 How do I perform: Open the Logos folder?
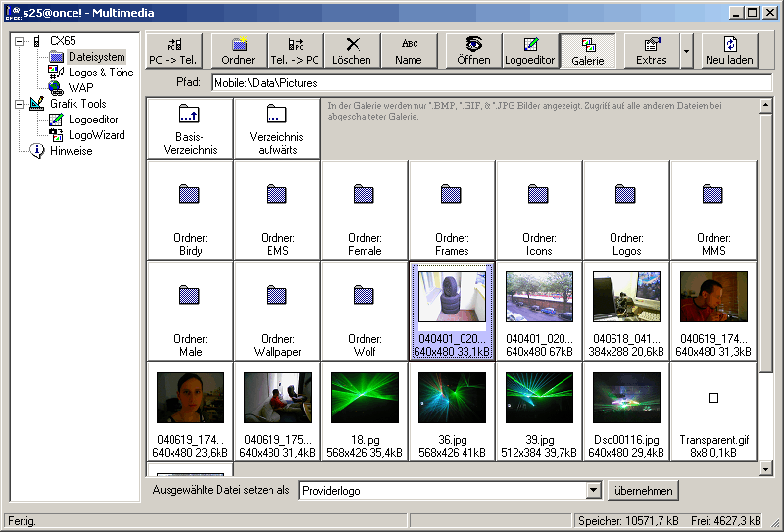(x=626, y=210)
